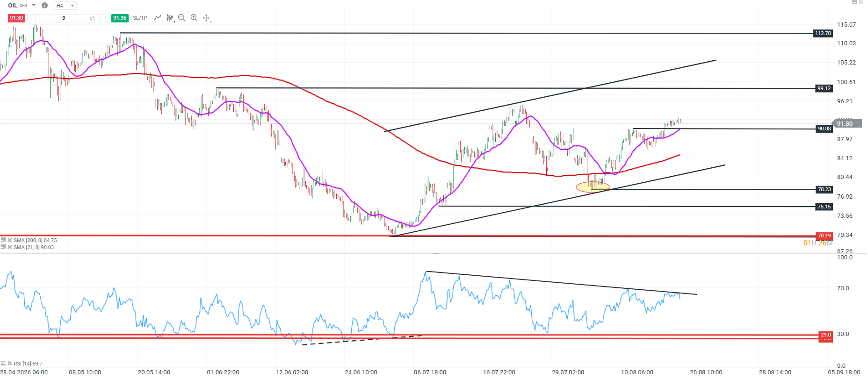Click the RSI [14] 59.7 label
Screen dimensions: 868x379
tap(28, 363)
